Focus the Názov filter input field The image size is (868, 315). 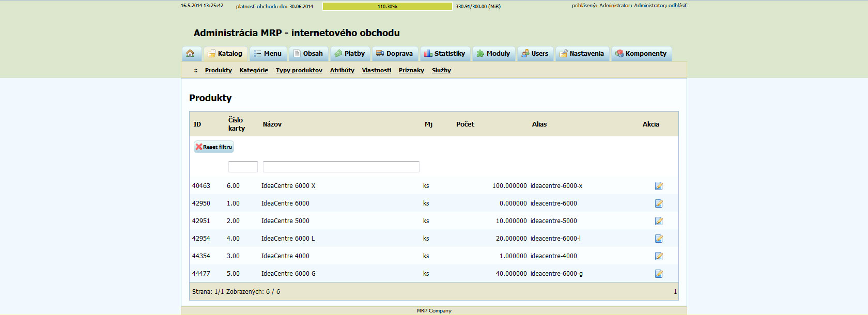[x=341, y=167]
